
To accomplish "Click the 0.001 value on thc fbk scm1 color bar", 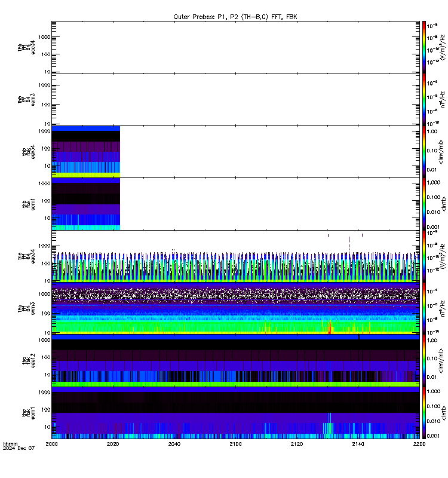I will [x=434, y=436].
